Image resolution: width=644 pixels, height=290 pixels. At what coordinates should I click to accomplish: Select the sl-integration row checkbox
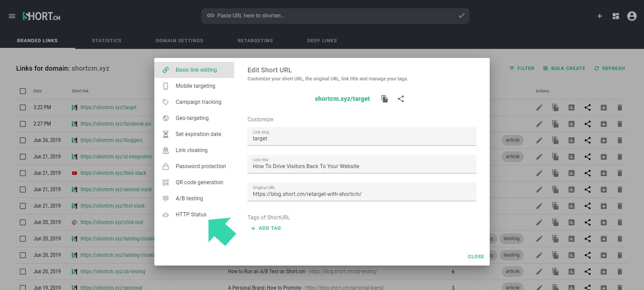23,157
